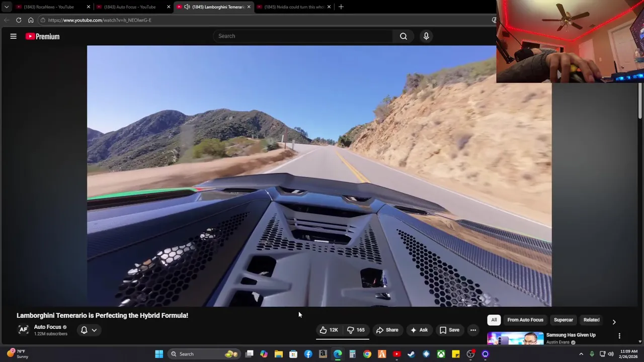Like the Lamborghini Temerario video

coord(329,330)
